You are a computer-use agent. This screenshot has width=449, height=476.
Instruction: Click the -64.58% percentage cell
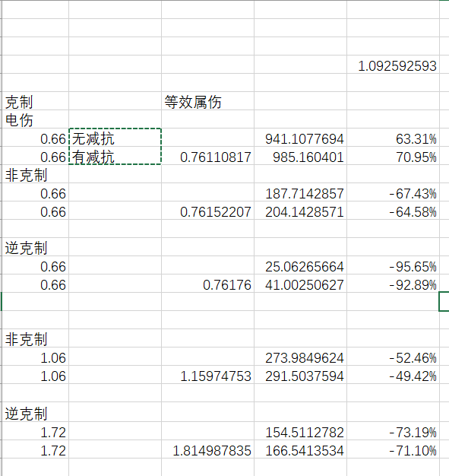point(394,211)
